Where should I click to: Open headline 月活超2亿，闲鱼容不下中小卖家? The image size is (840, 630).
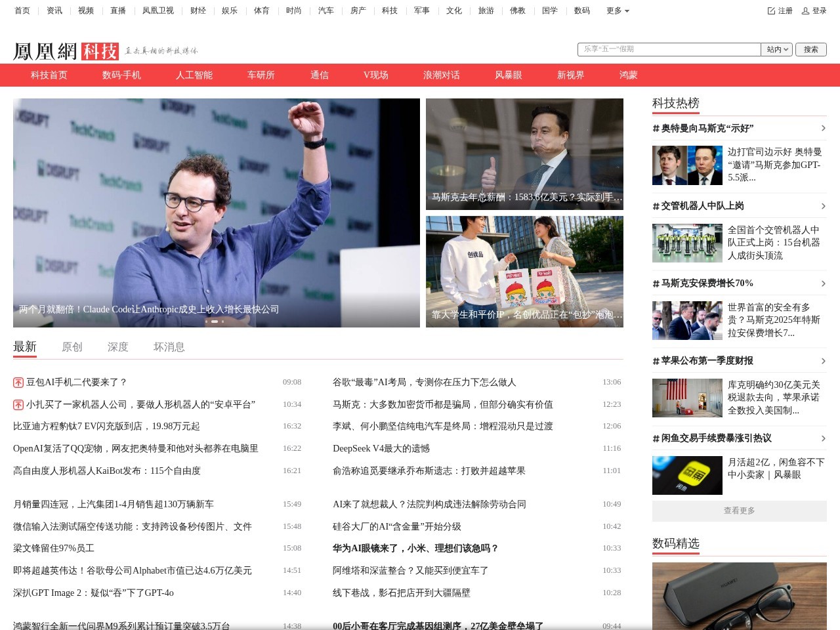(776, 469)
